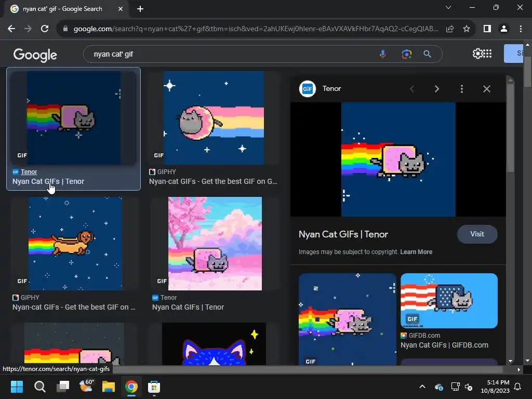Screen dimensions: 532x399
Task: Click the Chrome icon on the taskbar
Action: click(131, 387)
